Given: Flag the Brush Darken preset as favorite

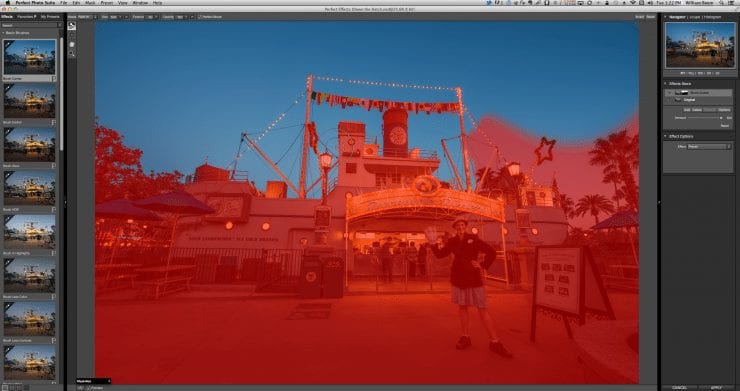Looking at the screenshot, I should [53, 122].
